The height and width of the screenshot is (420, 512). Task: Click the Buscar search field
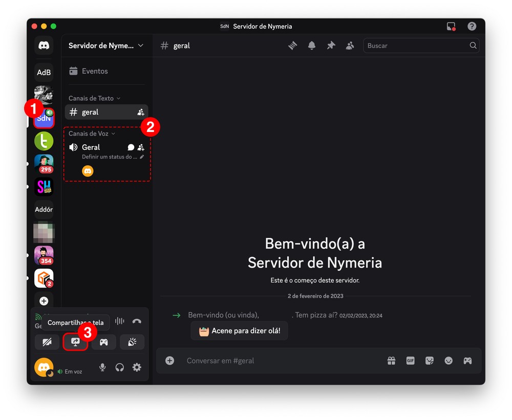click(x=415, y=46)
